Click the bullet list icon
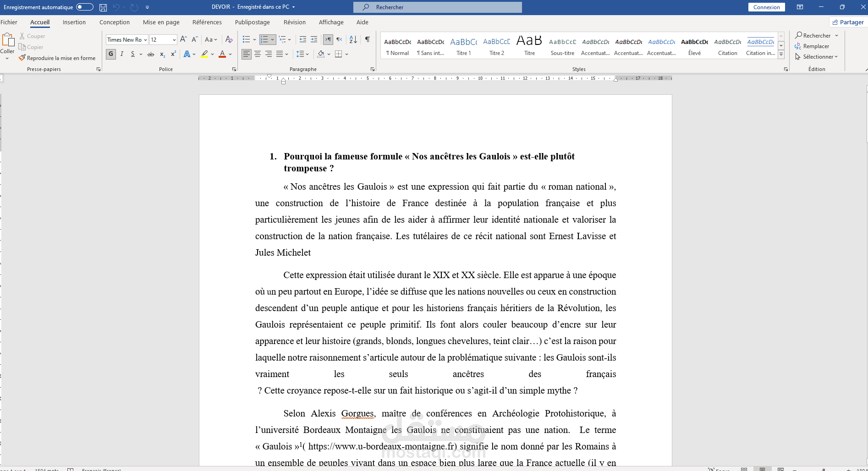The image size is (868, 471). 246,39
